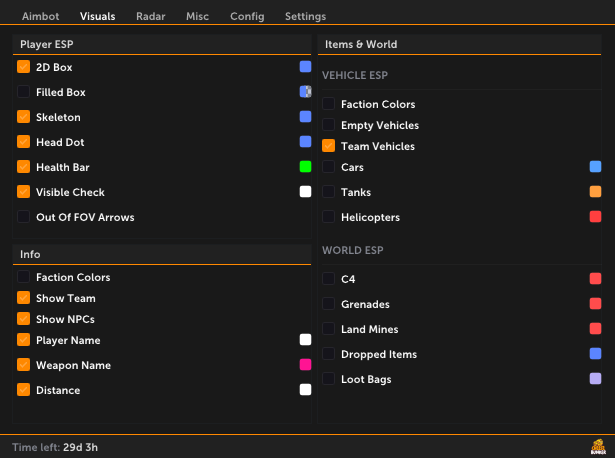Screen dimensions: 615x458
Task: Tick the Land Mines checkbox
Action: pyautogui.click(x=328, y=329)
